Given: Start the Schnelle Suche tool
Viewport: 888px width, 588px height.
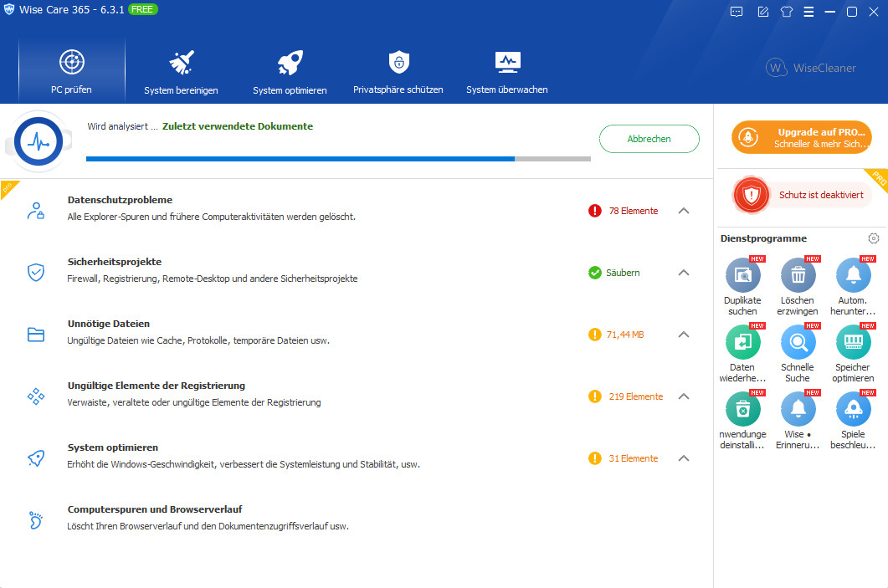Looking at the screenshot, I should point(798,343).
